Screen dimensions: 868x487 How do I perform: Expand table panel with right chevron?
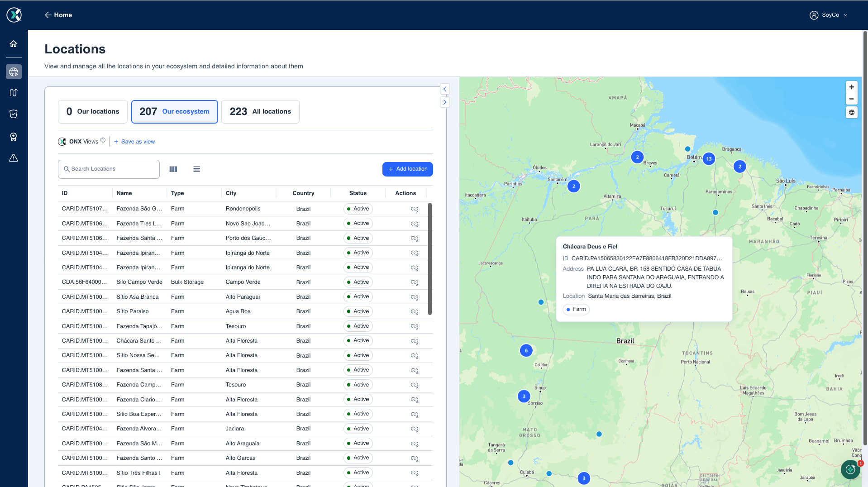pyautogui.click(x=445, y=102)
